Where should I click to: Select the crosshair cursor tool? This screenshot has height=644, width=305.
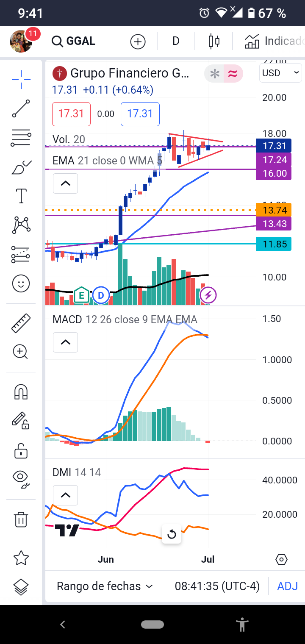tap(21, 79)
